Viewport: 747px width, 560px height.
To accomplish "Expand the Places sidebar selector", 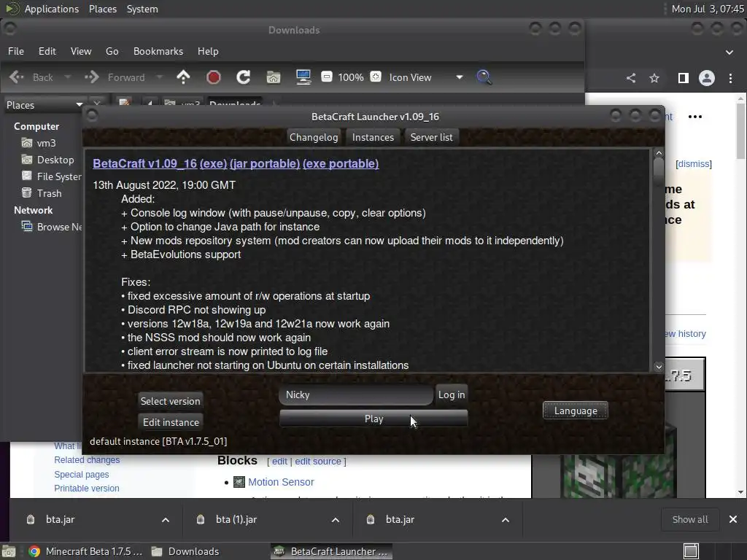I will pyautogui.click(x=44, y=105).
